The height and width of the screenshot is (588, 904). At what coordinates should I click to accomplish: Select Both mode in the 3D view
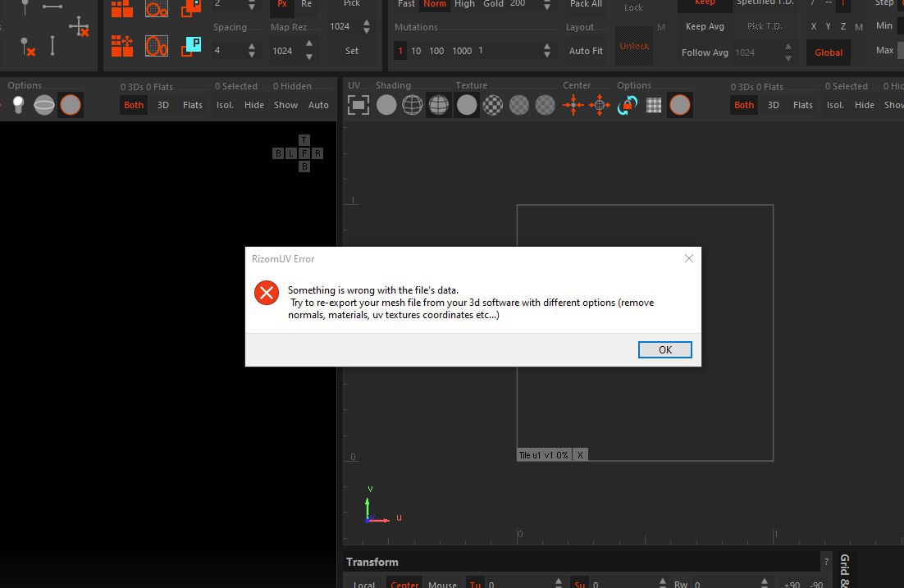click(x=134, y=105)
